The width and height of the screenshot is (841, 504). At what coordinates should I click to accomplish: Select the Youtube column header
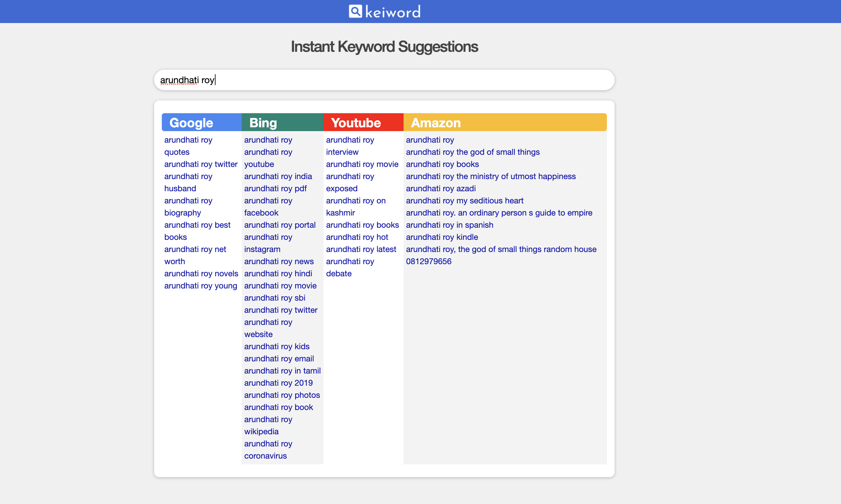363,122
